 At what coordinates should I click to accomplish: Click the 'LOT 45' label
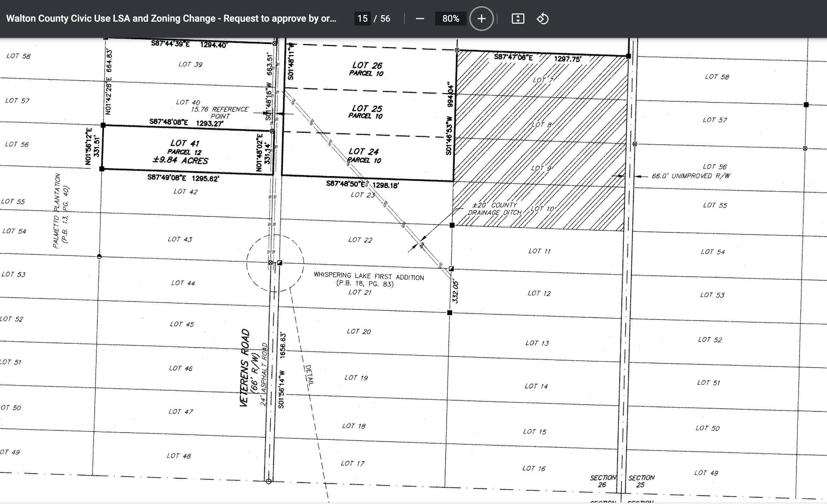(182, 324)
